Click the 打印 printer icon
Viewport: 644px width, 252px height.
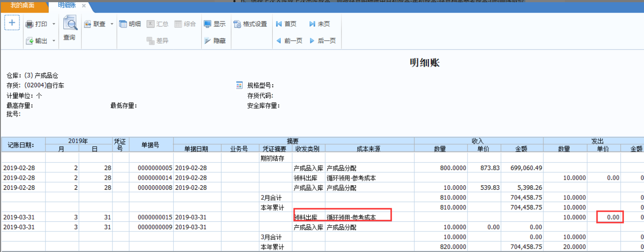click(x=29, y=24)
